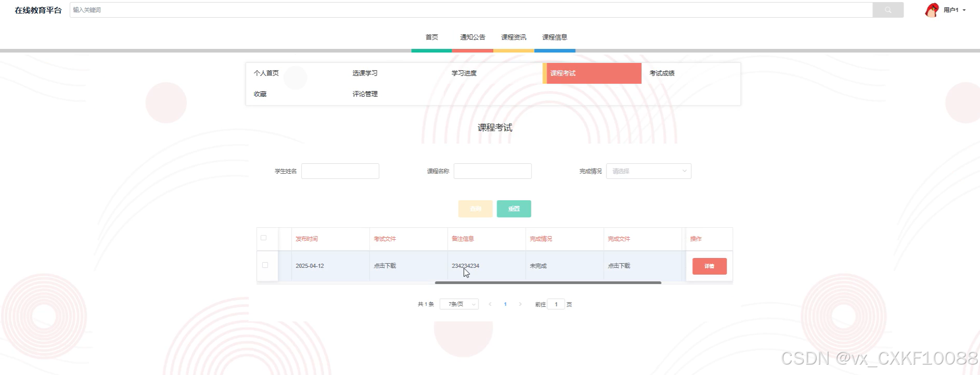
Task: Click the magnifier search button in top bar
Action: point(888,10)
